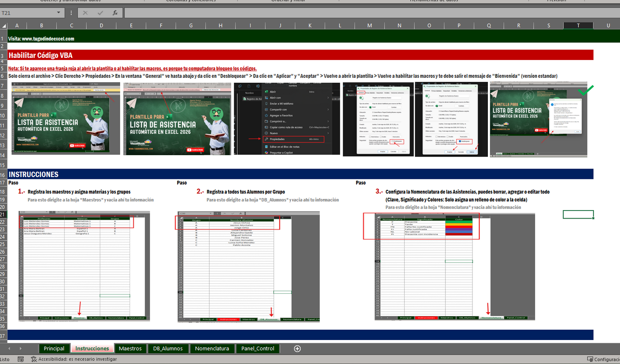Click 'Para esto dirigite a la hoja "Maestros"' text

click(x=91, y=200)
